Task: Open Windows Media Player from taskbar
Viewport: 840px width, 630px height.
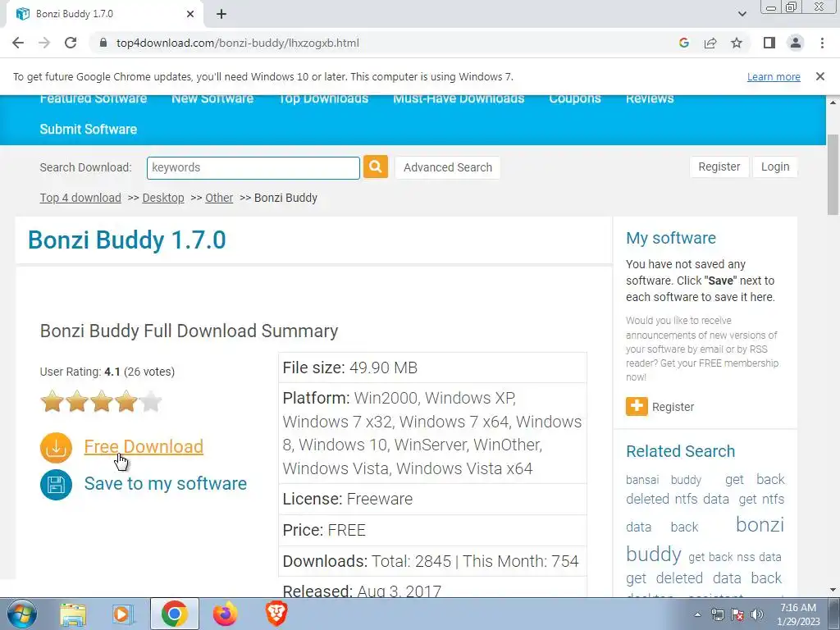Action: click(x=123, y=614)
